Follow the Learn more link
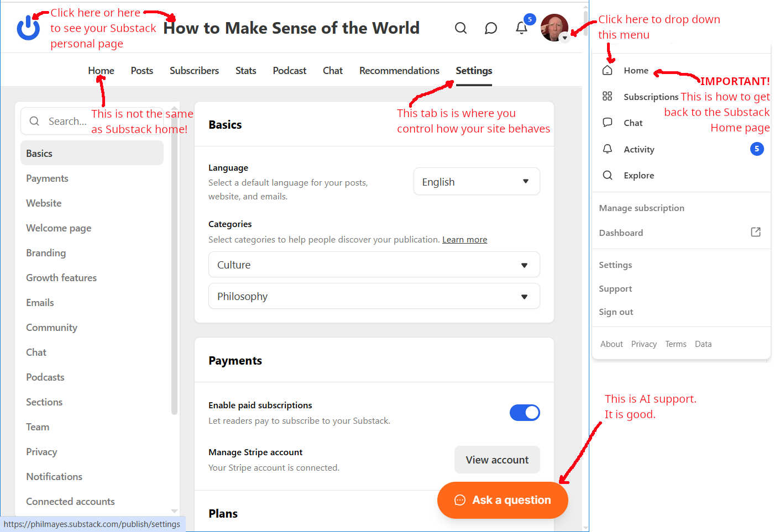This screenshot has height=532, width=774. (464, 240)
